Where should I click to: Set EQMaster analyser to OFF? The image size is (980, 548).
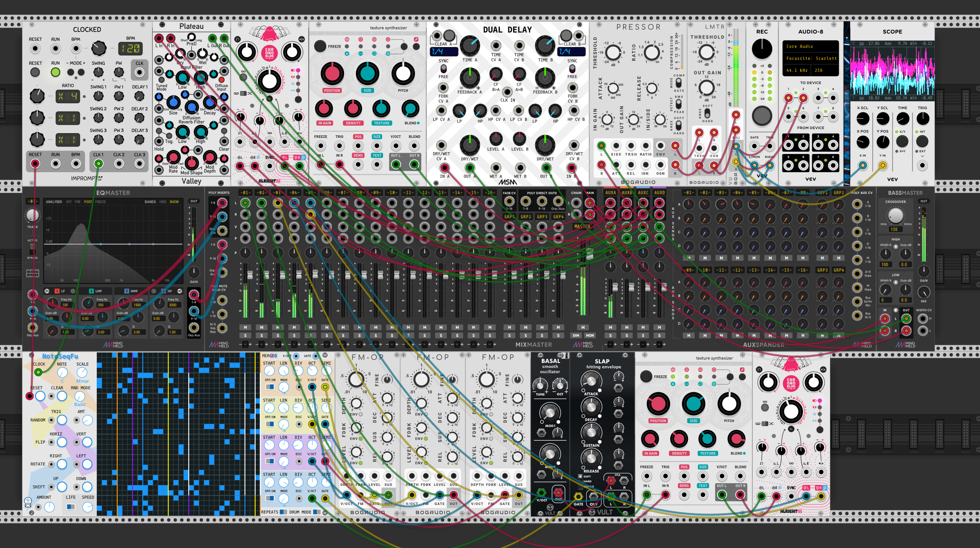pos(69,201)
